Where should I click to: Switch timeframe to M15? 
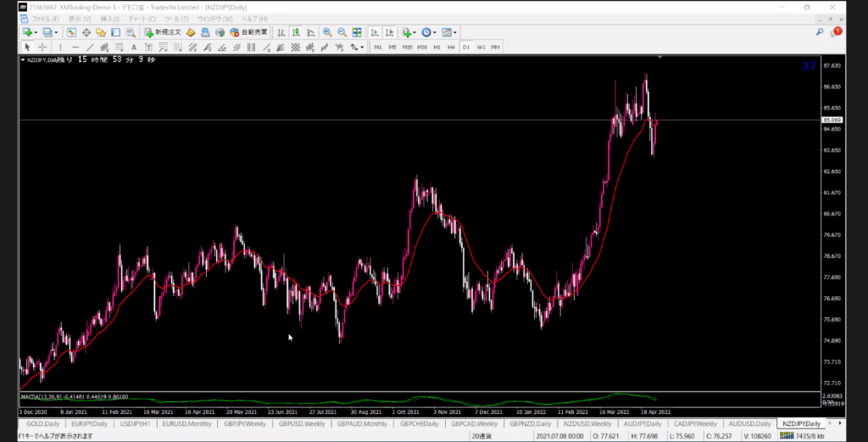tap(408, 48)
